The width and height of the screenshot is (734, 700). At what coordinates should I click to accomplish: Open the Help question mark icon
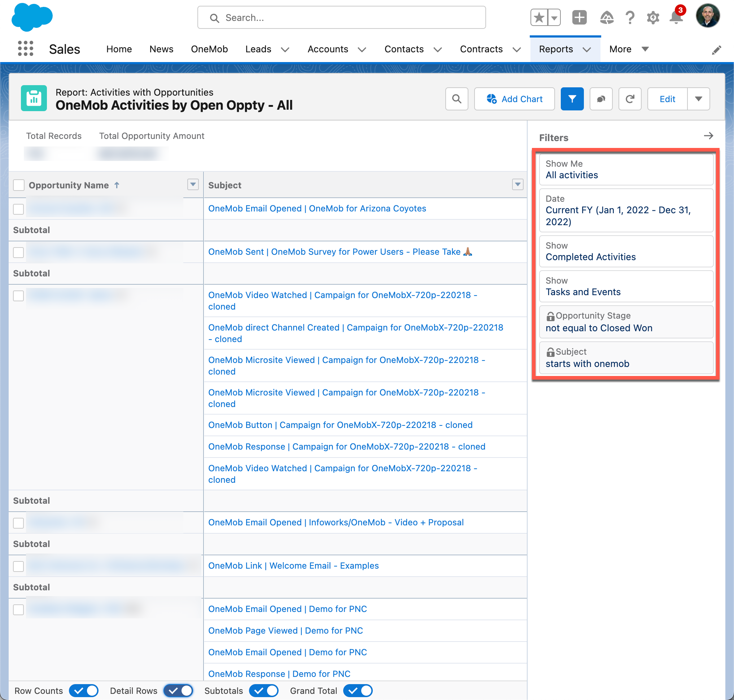[630, 18]
